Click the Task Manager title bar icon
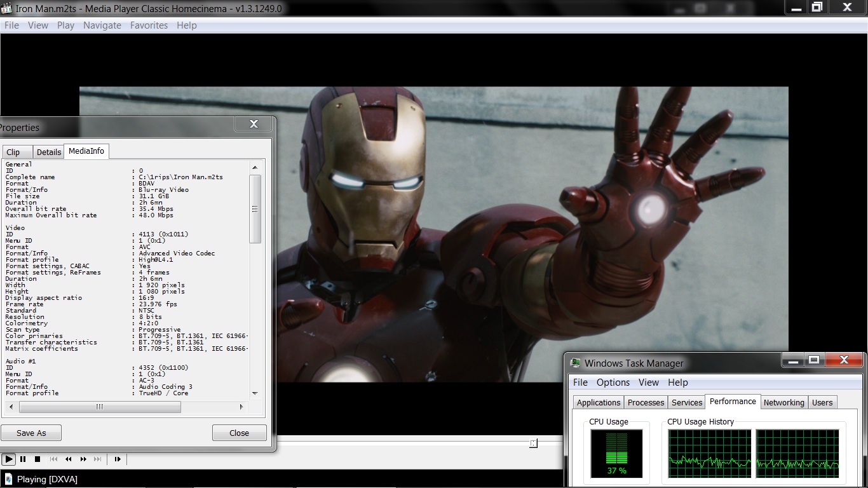Screen dimensions: 868x488 coord(576,363)
